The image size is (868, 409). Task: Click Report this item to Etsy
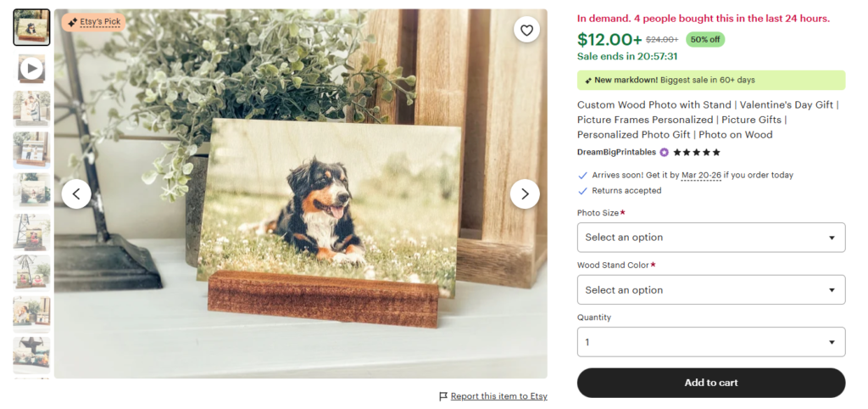pyautogui.click(x=498, y=396)
